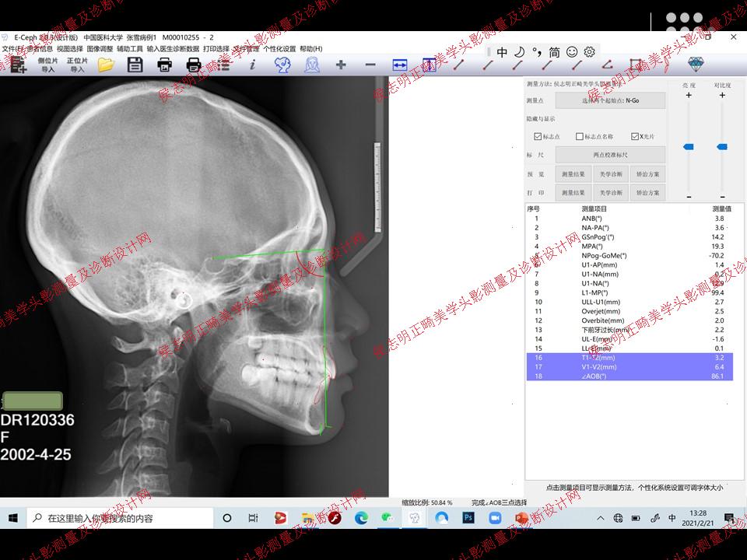Open the IME settings gear icon

[x=590, y=51]
